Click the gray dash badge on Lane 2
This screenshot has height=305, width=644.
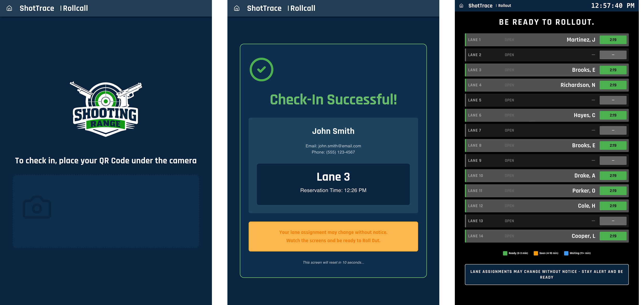[x=613, y=55]
